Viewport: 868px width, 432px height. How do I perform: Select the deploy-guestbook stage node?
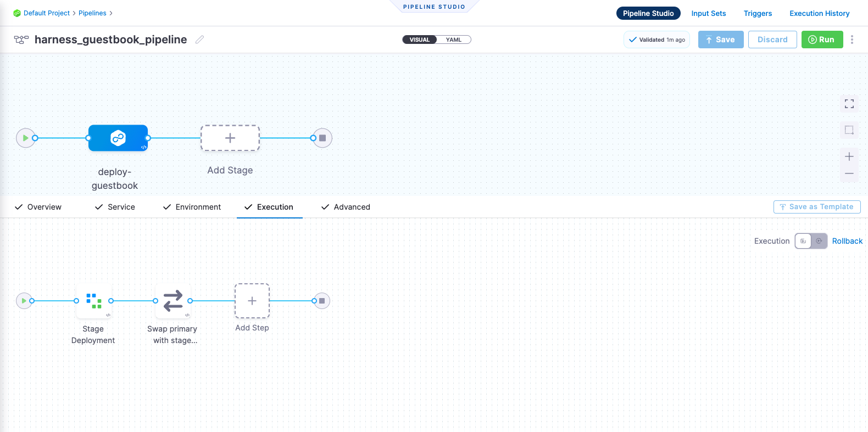tap(118, 138)
